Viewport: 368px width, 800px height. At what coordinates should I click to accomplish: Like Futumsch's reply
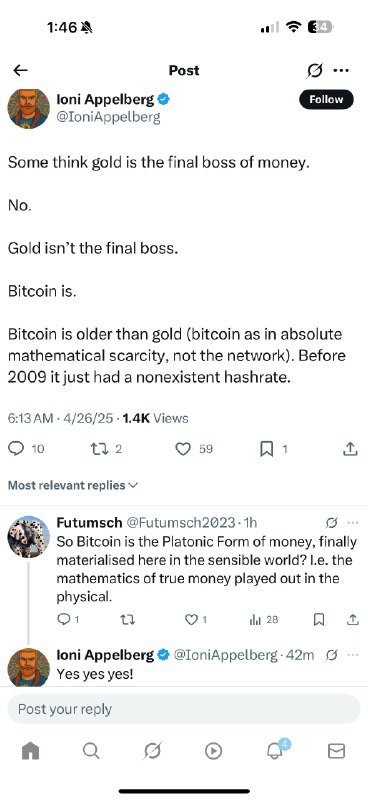point(190,619)
